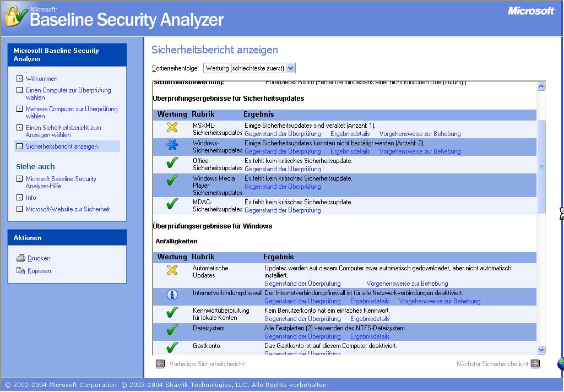The width and height of the screenshot is (564, 392).
Task: Select Einen Computer zur Überprüfung wählen
Action: point(68,94)
